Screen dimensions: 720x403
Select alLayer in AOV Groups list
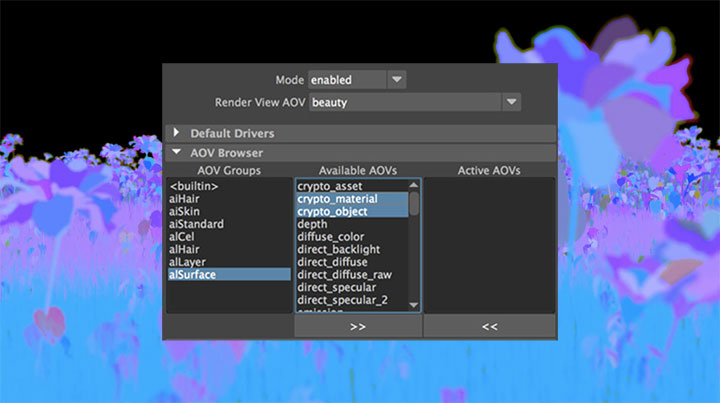tap(187, 262)
